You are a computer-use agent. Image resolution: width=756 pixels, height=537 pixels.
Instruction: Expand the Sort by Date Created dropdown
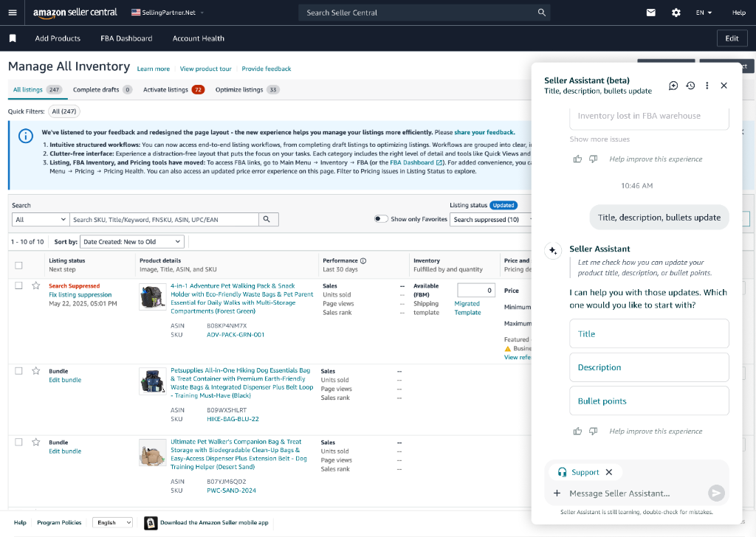(x=131, y=242)
